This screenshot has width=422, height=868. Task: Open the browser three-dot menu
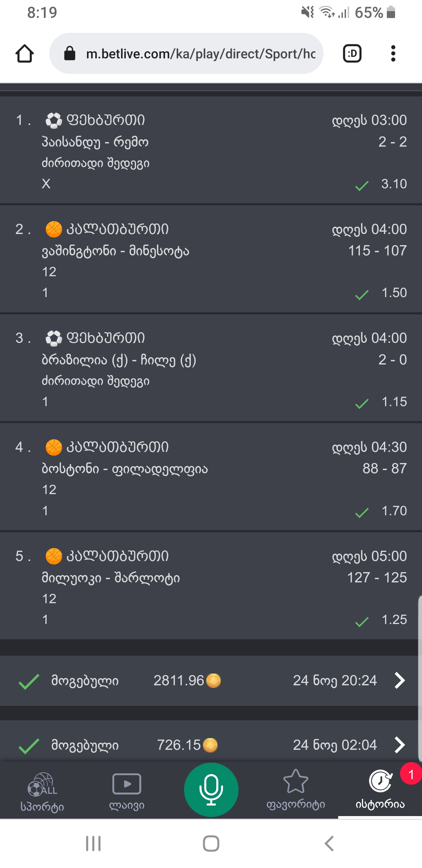tap(393, 54)
